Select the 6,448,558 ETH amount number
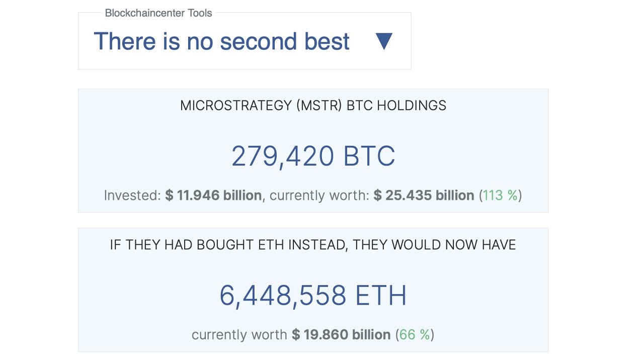Screen dimensions: 644x362 [x=283, y=296]
